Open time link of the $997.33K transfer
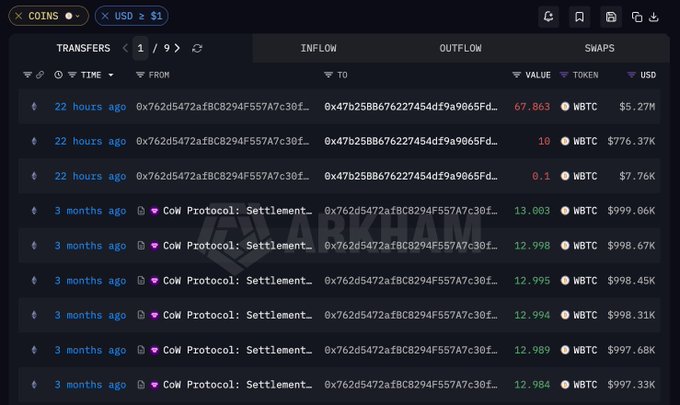680x405 pixels. point(90,385)
